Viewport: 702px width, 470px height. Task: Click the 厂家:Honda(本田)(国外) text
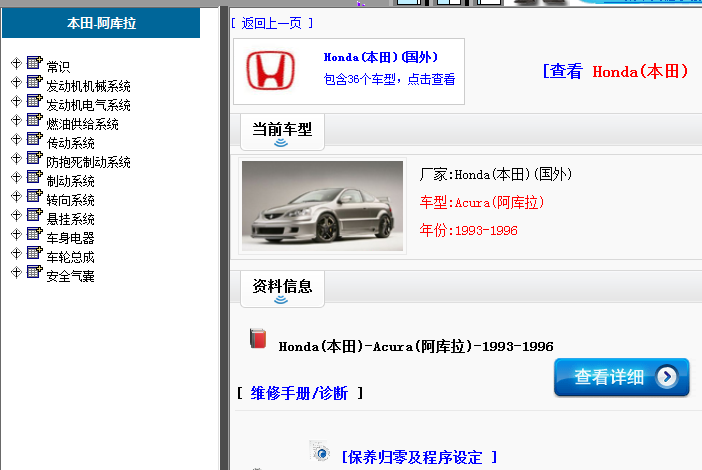[x=496, y=174]
